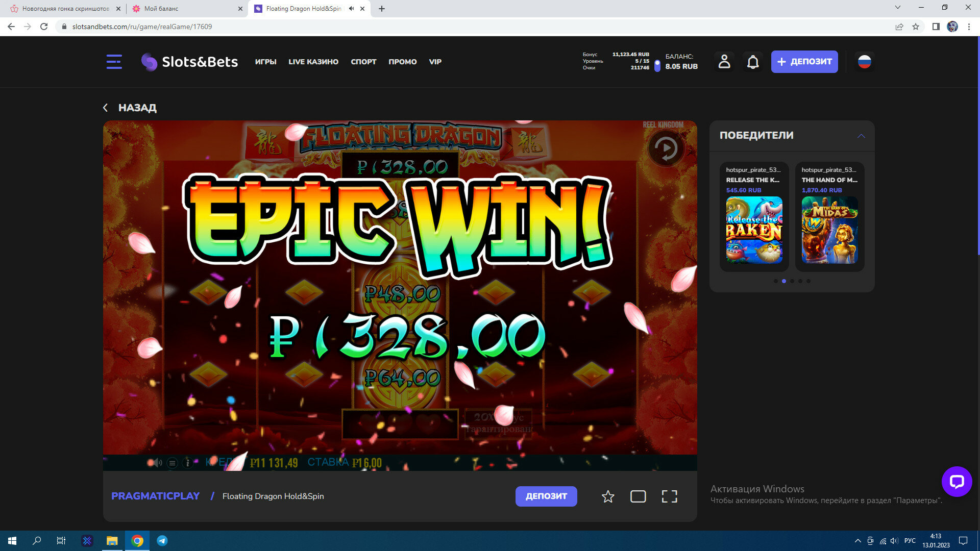Mute the game sound icon
Image resolution: width=980 pixels, height=551 pixels.
tap(156, 463)
